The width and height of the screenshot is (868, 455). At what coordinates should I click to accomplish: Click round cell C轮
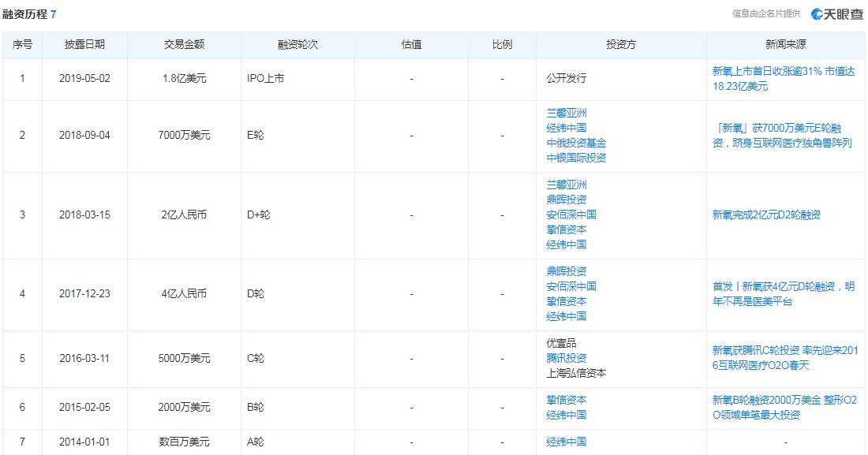[255, 358]
